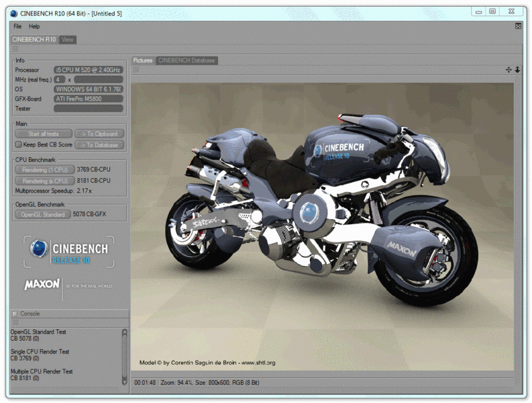532x403 pixels.
Task: Click the MHz core count field
Action: pyautogui.click(x=60, y=79)
